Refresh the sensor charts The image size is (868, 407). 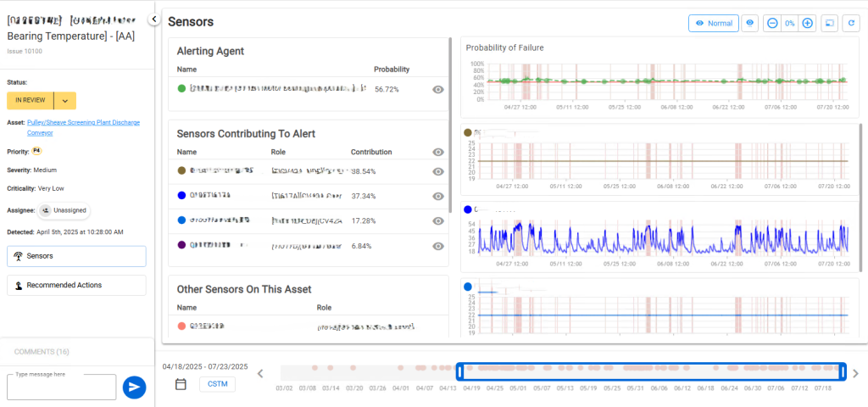click(x=851, y=23)
